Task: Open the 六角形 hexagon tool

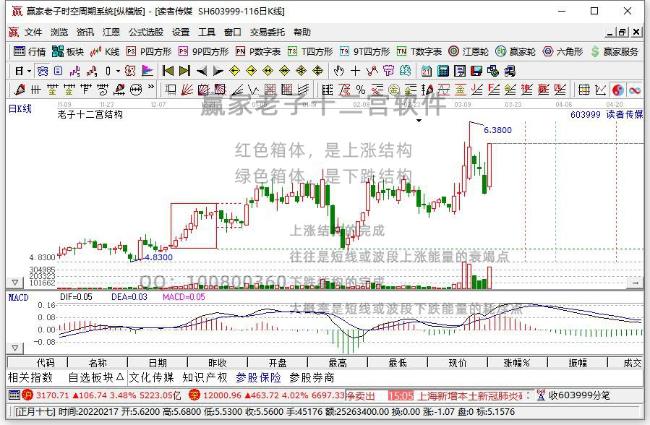Action: (x=563, y=51)
